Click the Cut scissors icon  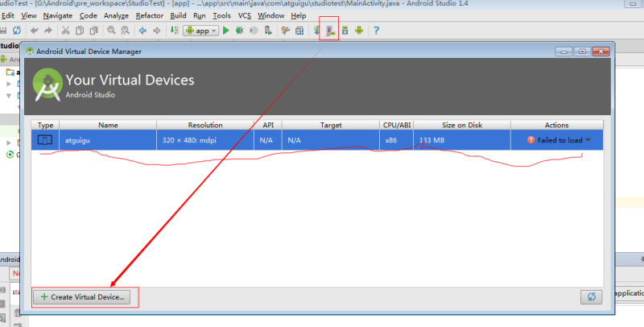coord(65,31)
